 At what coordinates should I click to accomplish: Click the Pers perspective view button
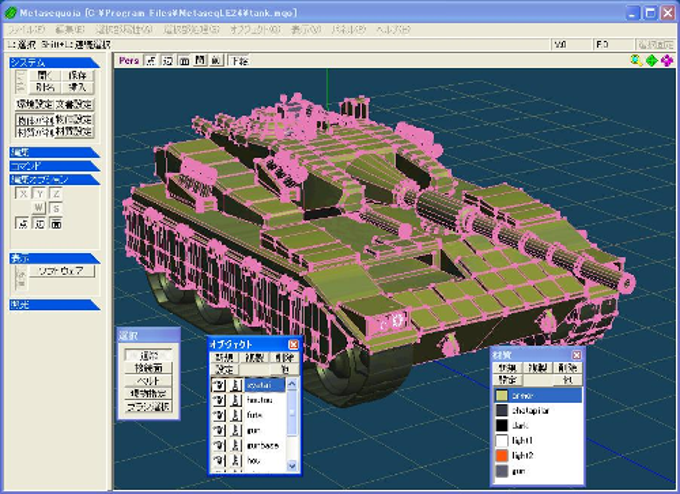(x=128, y=60)
